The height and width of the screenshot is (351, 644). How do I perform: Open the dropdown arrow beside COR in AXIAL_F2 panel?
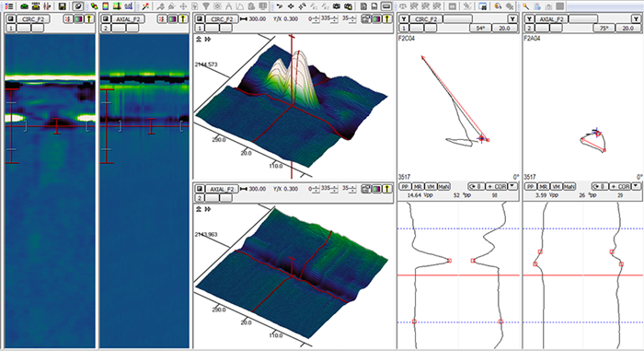pyautogui.click(x=637, y=186)
